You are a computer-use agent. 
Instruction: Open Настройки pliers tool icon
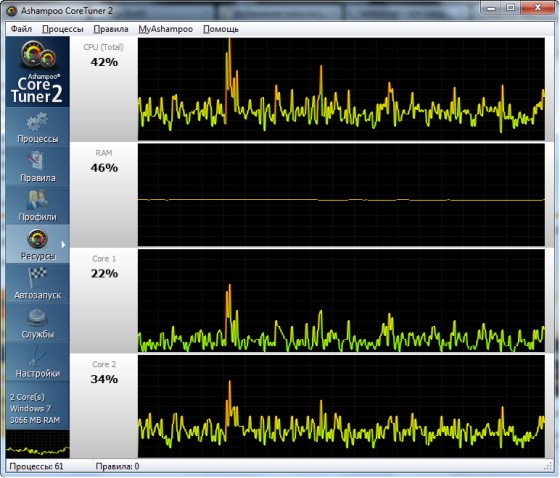tap(37, 357)
